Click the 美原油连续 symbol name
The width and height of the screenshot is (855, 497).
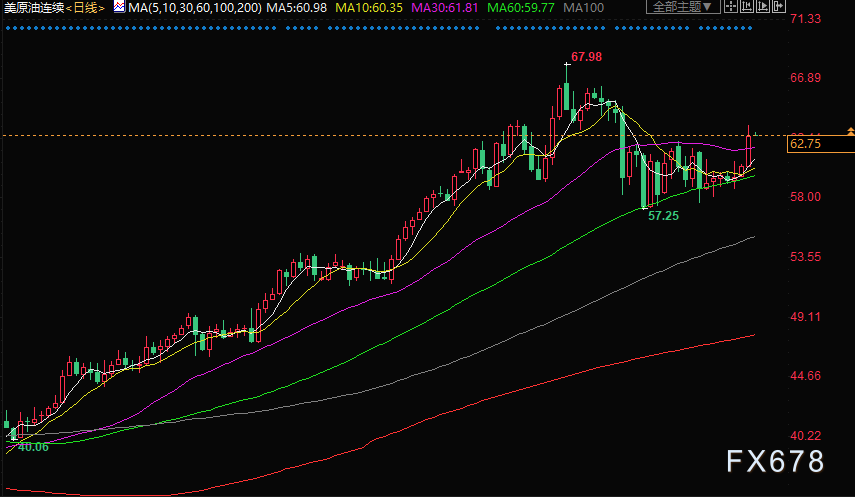35,7
